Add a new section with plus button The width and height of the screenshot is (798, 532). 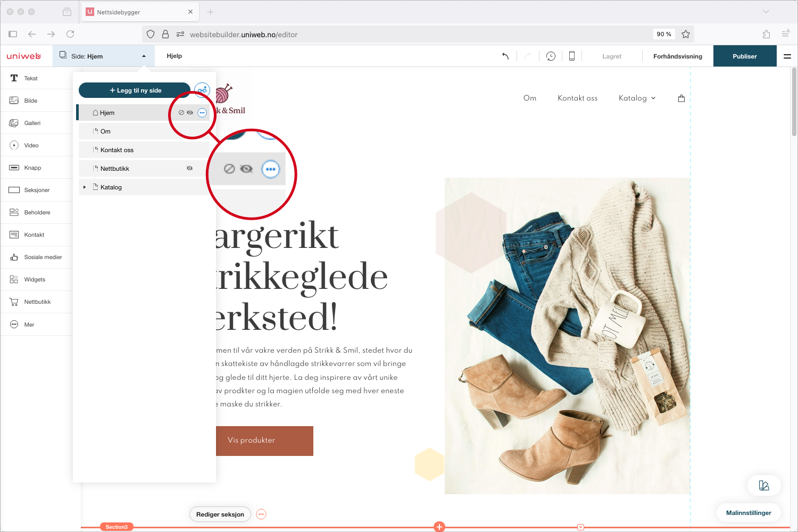(439, 527)
